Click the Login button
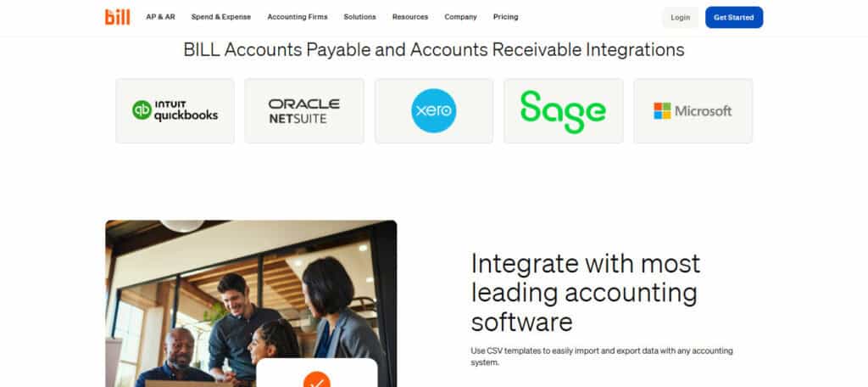868x387 pixels. point(681,17)
